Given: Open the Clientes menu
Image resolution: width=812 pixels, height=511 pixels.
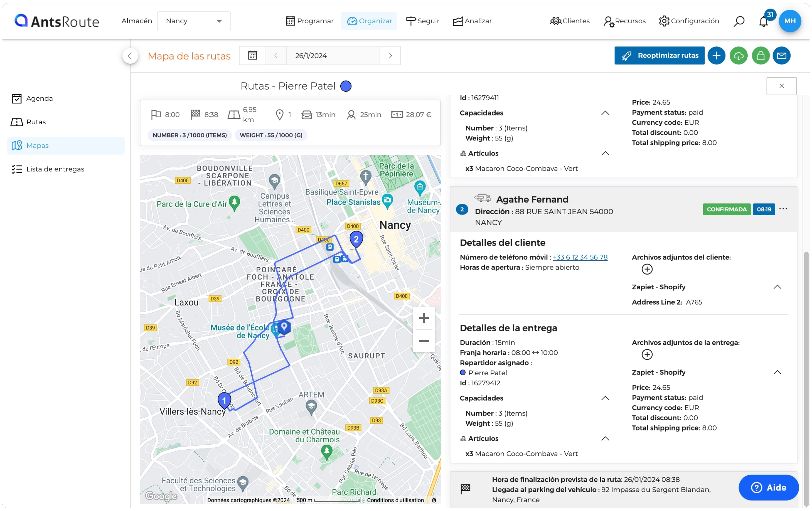Looking at the screenshot, I should click(x=569, y=21).
